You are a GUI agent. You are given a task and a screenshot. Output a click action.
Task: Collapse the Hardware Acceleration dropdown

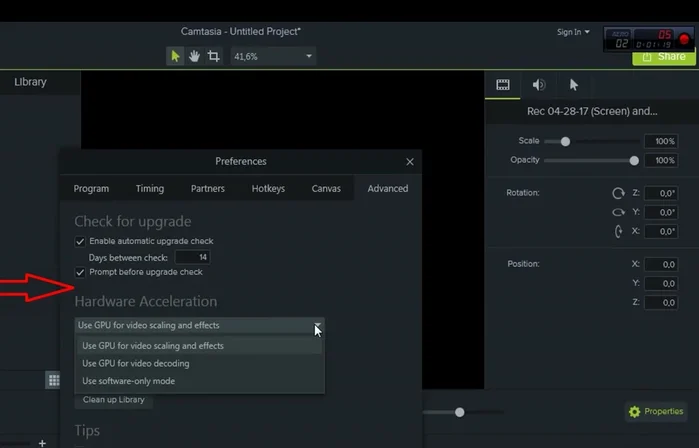[317, 325]
